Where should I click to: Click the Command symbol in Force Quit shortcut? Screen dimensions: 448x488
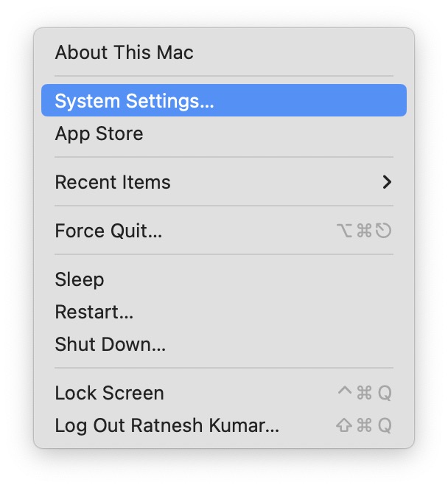point(364,231)
